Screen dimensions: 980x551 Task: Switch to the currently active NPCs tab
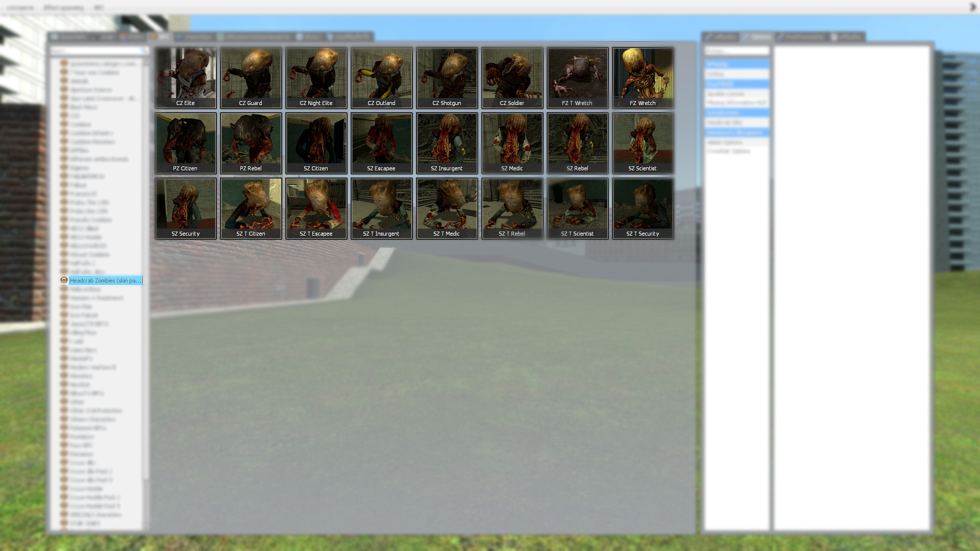(x=161, y=36)
